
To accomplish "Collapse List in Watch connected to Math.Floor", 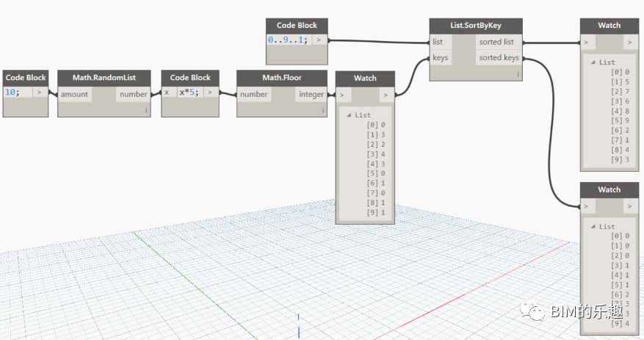I will pos(349,115).
